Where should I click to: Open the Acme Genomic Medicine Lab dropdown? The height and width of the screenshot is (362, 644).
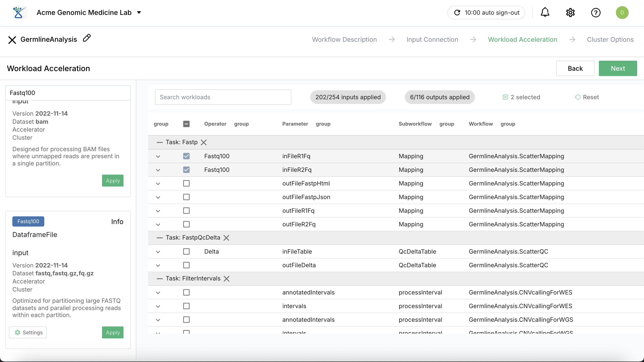pyautogui.click(x=139, y=13)
